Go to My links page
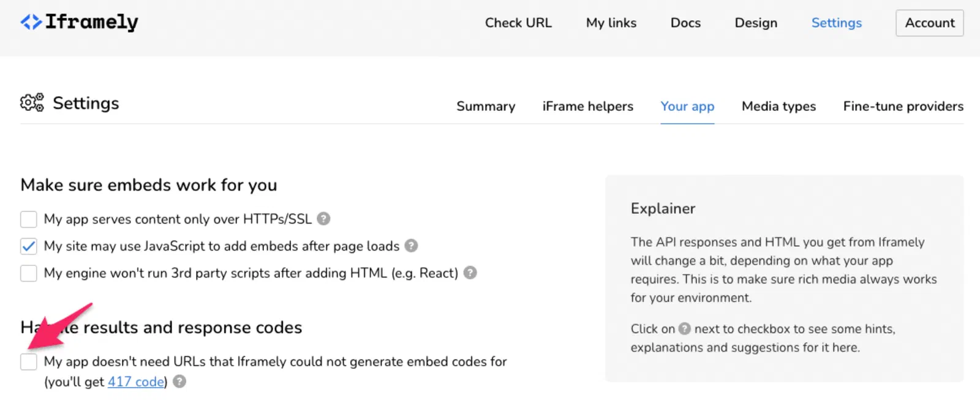 pos(611,23)
